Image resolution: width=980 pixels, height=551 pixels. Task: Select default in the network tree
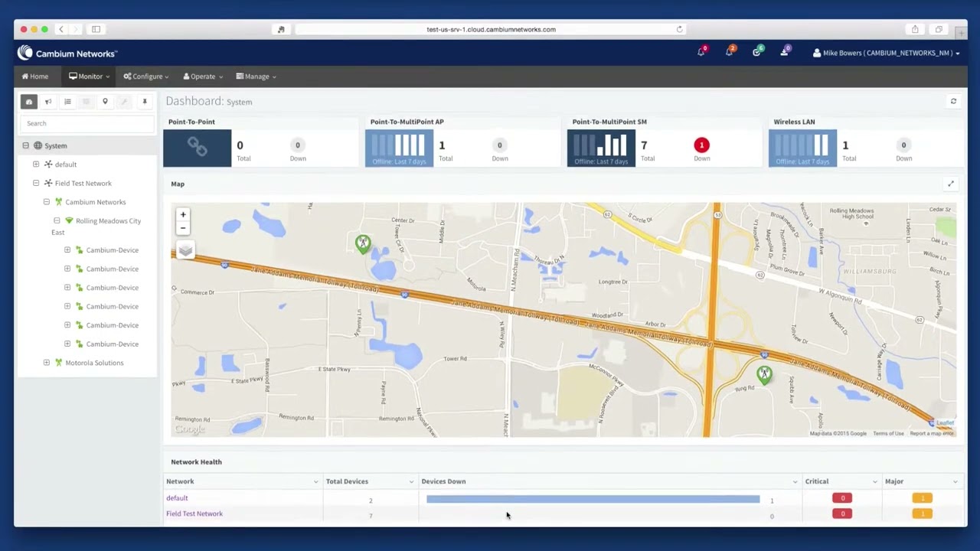pyautogui.click(x=65, y=165)
